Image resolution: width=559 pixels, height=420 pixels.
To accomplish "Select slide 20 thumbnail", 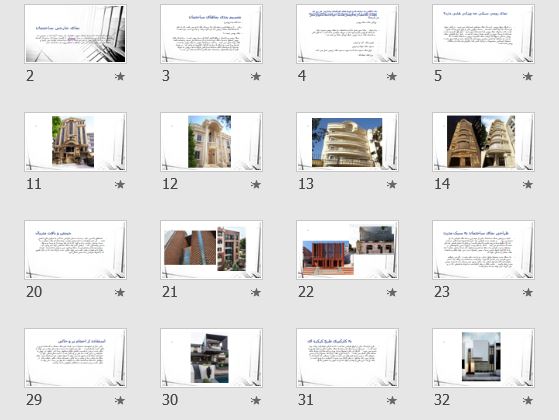I will (75, 250).
